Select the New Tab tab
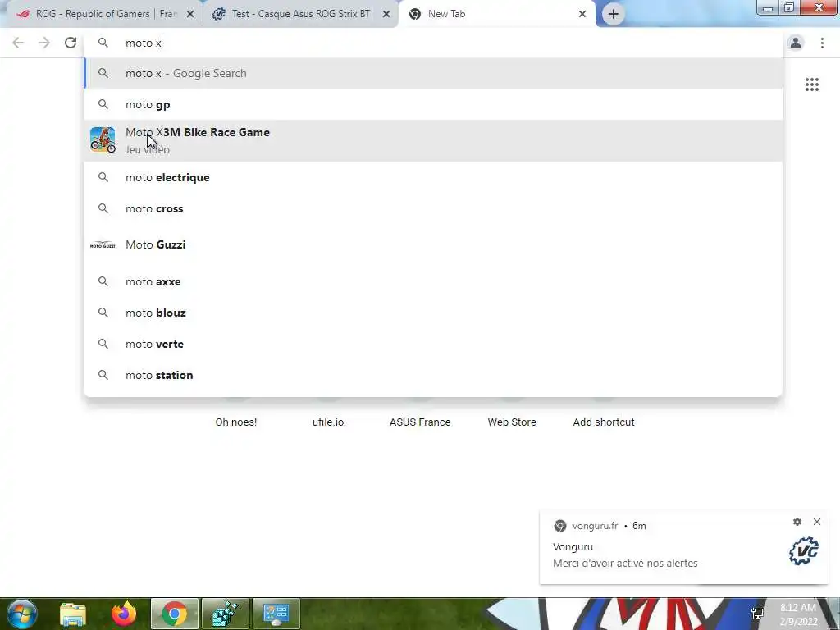Viewport: 840px width, 630px height. coord(495,14)
